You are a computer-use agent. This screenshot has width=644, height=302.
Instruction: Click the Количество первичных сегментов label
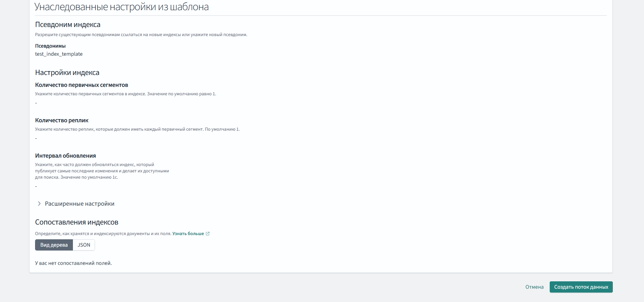tap(81, 85)
